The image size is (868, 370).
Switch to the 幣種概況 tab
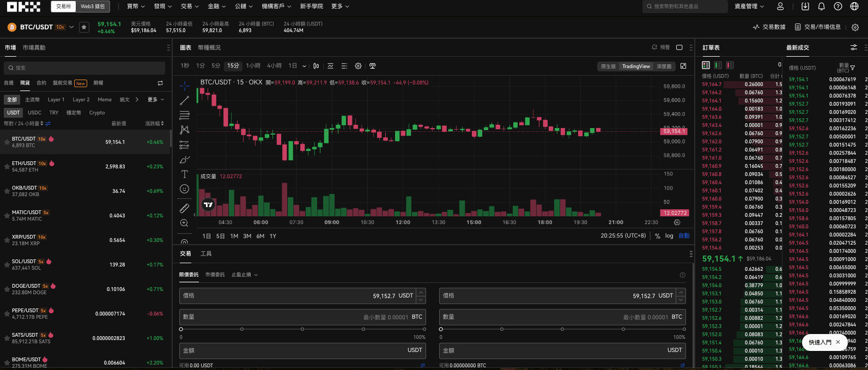209,48
